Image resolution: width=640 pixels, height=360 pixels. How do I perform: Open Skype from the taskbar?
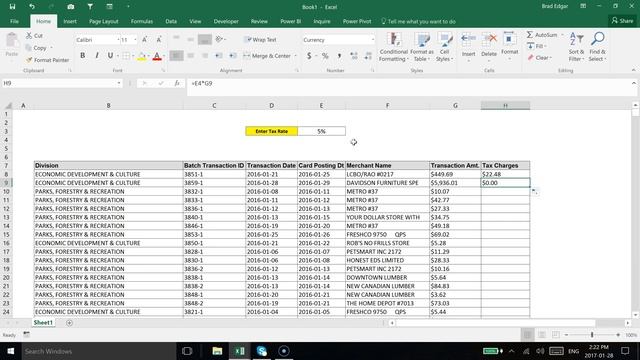coord(262,351)
